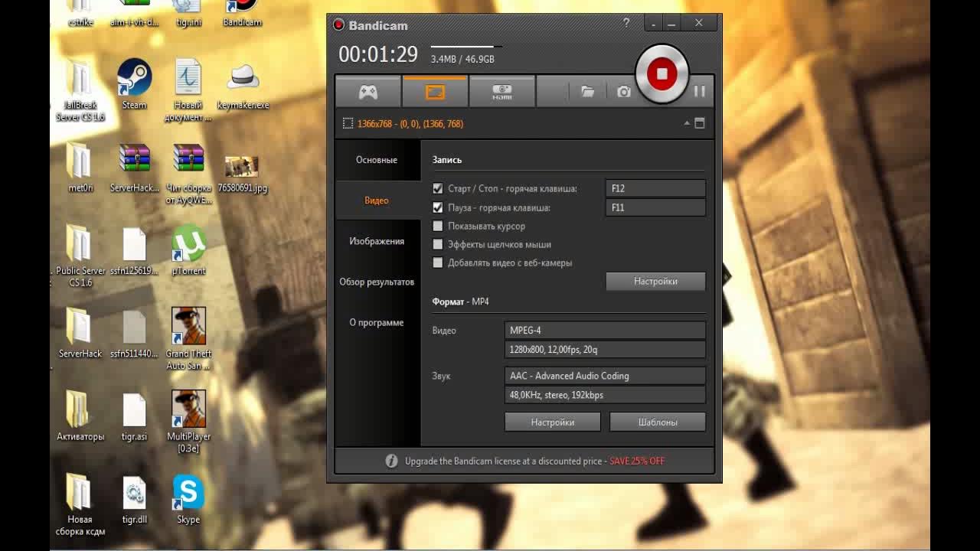This screenshot has width=980, height=551.
Task: Open the Обзор результатов tab
Action: pyautogui.click(x=377, y=282)
